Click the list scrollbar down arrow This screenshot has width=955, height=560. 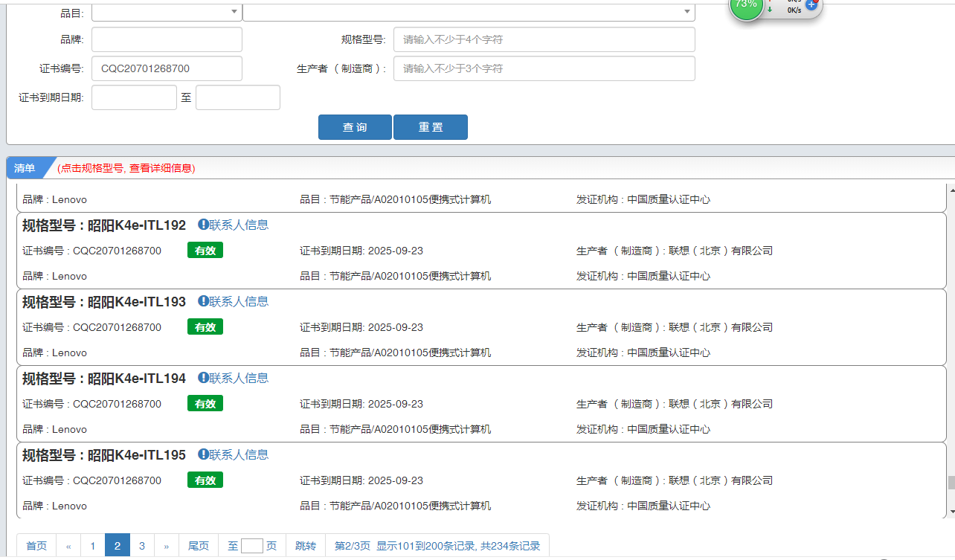951,512
